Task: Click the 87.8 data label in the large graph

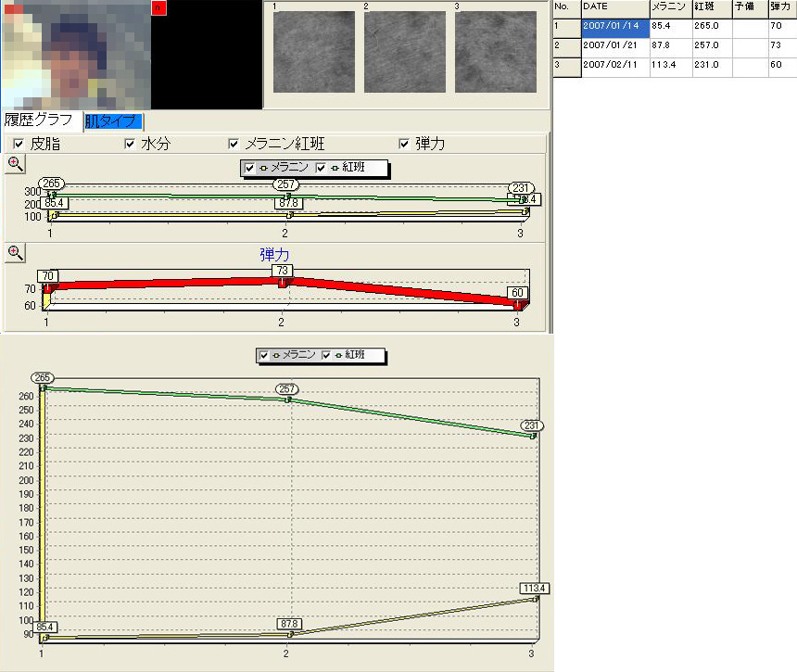Action: coord(289,624)
